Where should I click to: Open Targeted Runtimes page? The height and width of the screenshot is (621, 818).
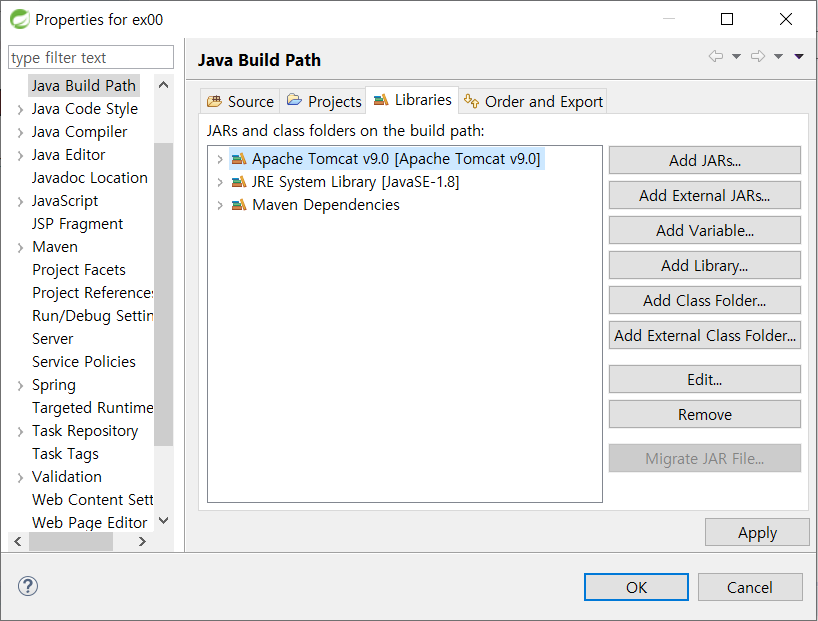(x=92, y=408)
